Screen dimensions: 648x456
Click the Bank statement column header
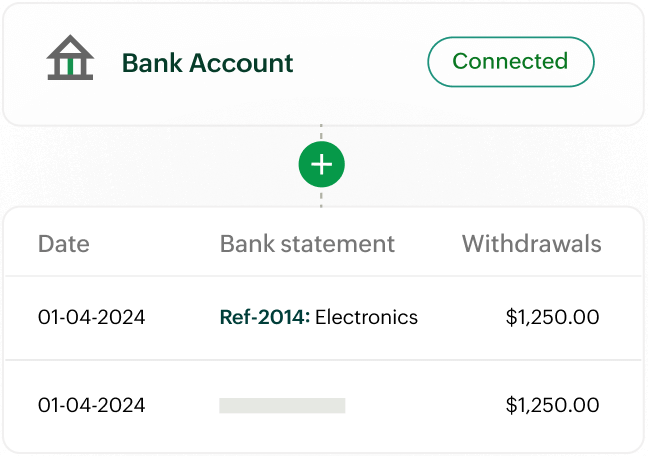(307, 243)
